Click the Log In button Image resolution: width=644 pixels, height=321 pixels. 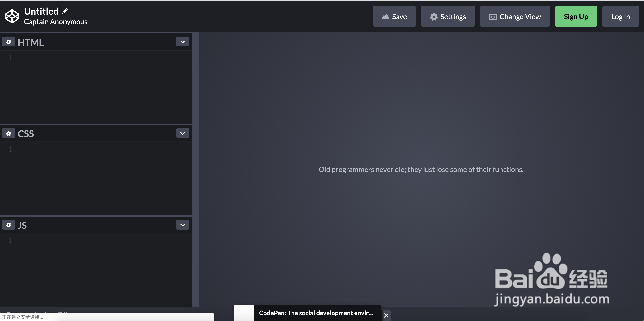click(621, 17)
